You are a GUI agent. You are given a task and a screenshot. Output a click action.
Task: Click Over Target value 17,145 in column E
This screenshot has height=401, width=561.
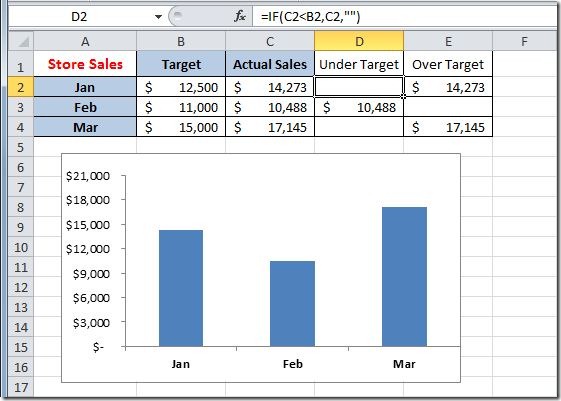click(x=448, y=127)
